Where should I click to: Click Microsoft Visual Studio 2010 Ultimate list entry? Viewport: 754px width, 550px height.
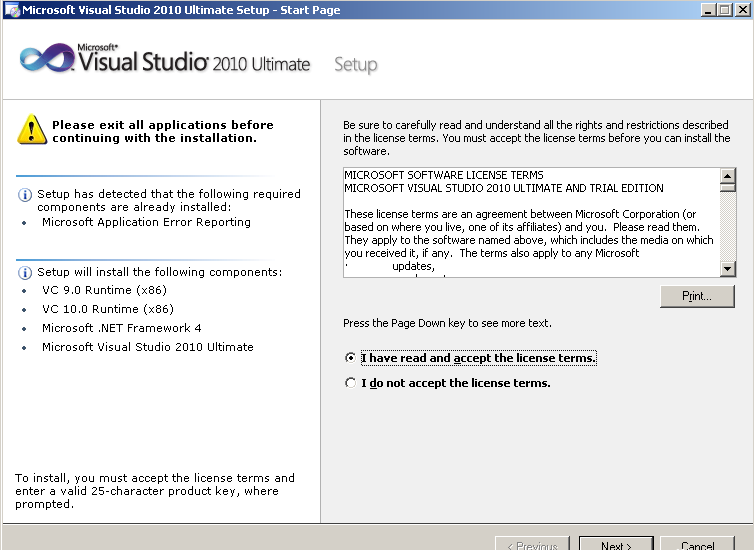(x=148, y=347)
